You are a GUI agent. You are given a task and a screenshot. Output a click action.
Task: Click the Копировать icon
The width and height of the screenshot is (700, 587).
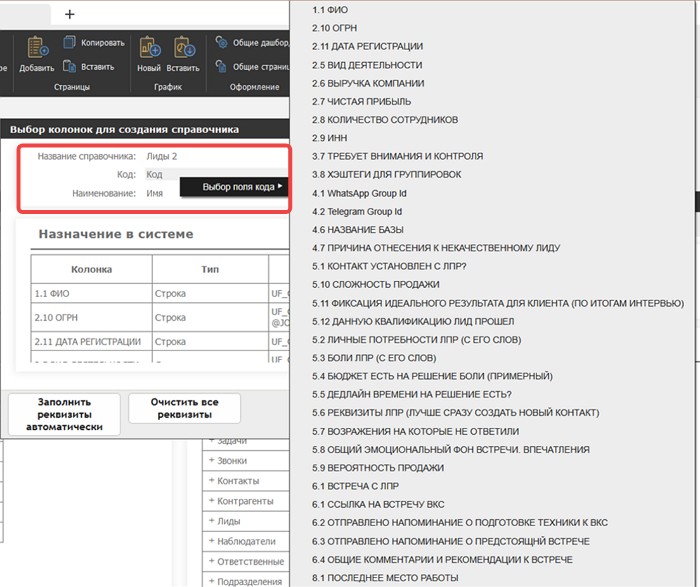(69, 42)
